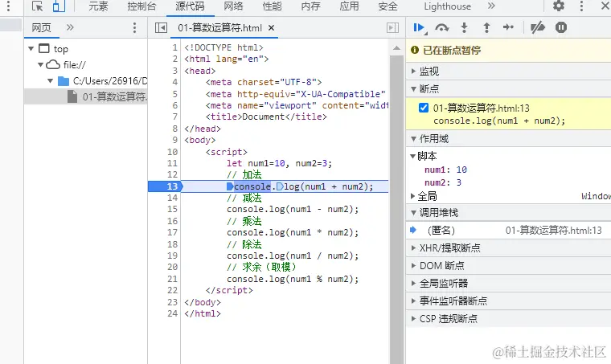Deactivate all breakpoints icon
The height and width of the screenshot is (364, 611).
[538, 27]
